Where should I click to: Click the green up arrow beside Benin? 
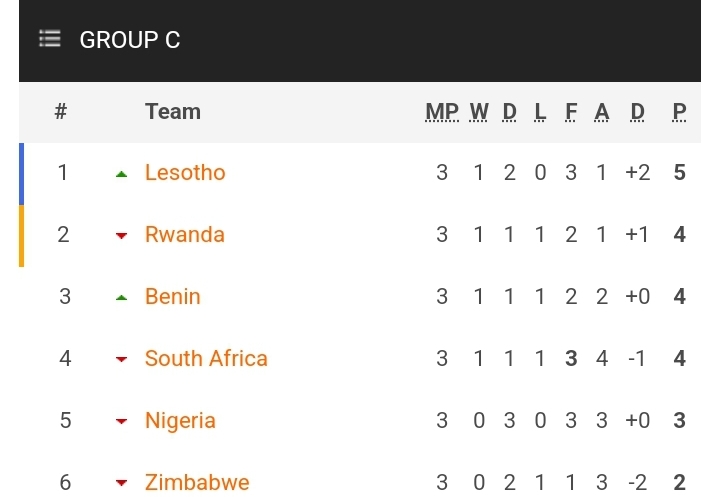tap(121, 298)
